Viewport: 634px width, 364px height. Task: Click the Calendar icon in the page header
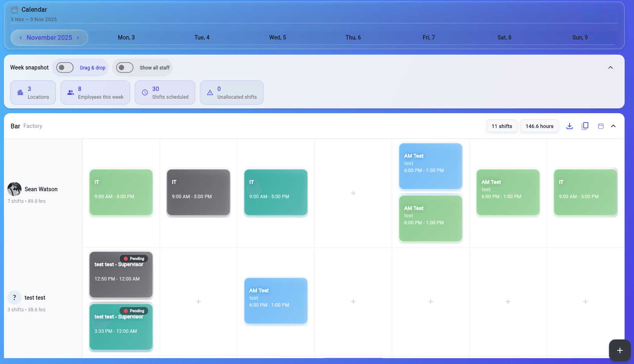coord(15,9)
